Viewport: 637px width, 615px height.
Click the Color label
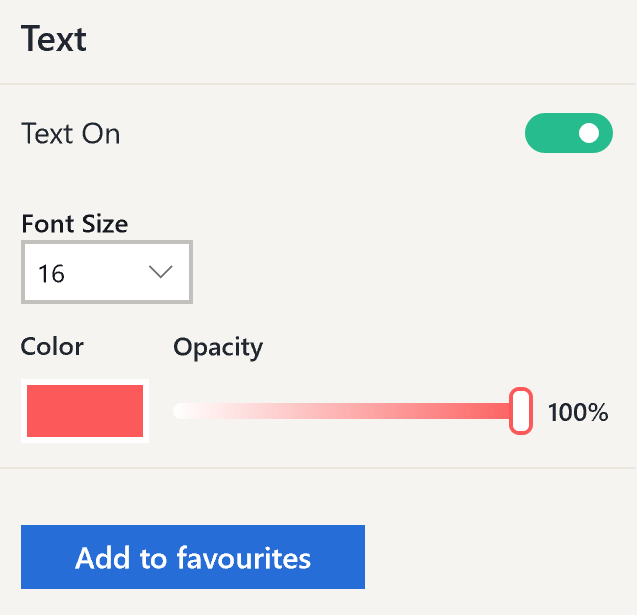coord(52,347)
